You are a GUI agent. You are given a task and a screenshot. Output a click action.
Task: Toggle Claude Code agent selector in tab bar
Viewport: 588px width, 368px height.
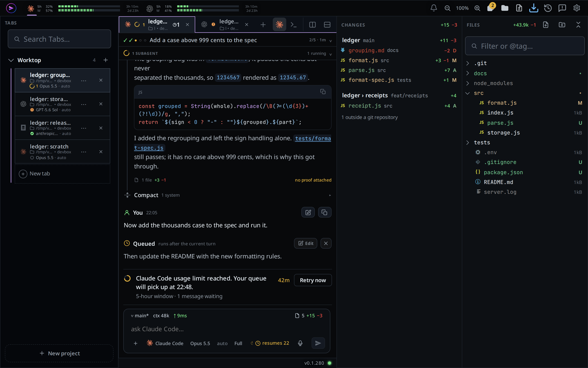tap(280, 25)
